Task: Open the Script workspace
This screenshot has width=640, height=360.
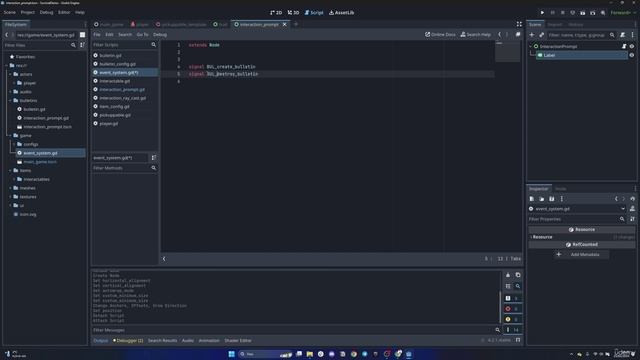Action: [314, 13]
